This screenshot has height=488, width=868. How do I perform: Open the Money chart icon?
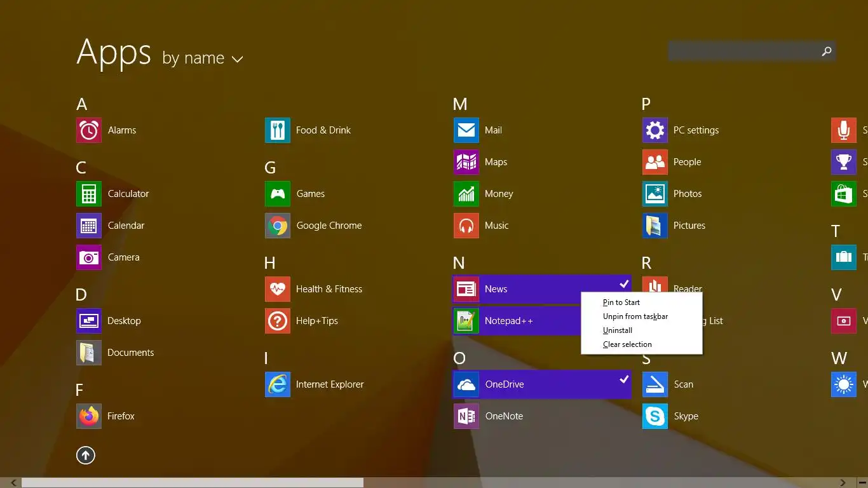466,194
